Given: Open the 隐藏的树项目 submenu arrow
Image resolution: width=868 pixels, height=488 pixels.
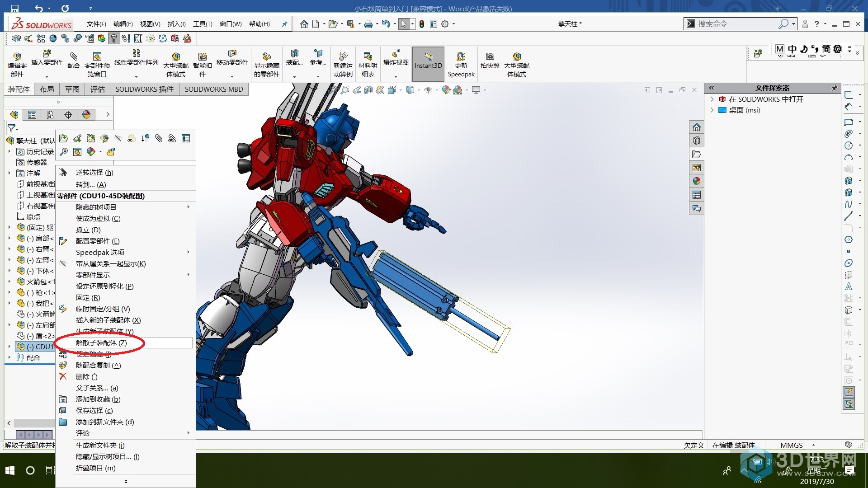Looking at the screenshot, I should 189,207.
